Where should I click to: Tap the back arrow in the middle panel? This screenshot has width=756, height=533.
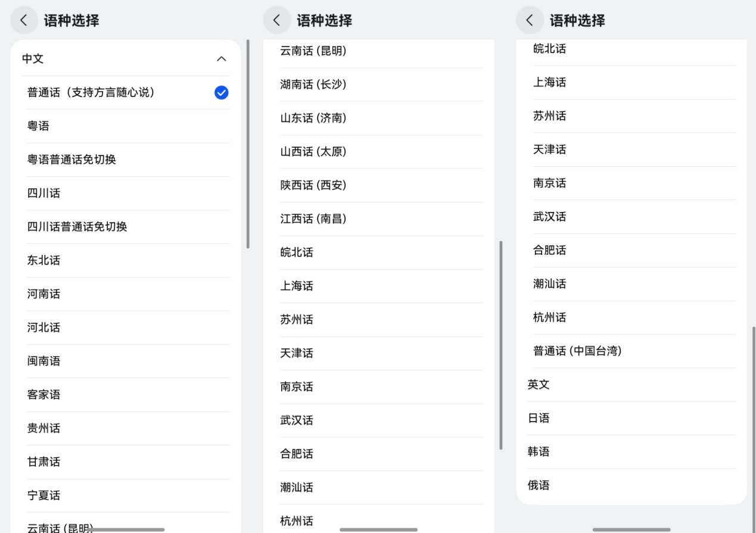tap(276, 20)
